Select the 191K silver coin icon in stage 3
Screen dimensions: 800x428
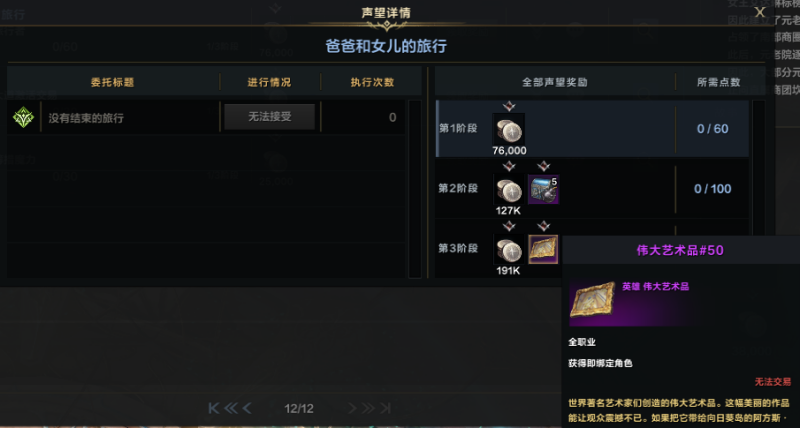[509, 249]
